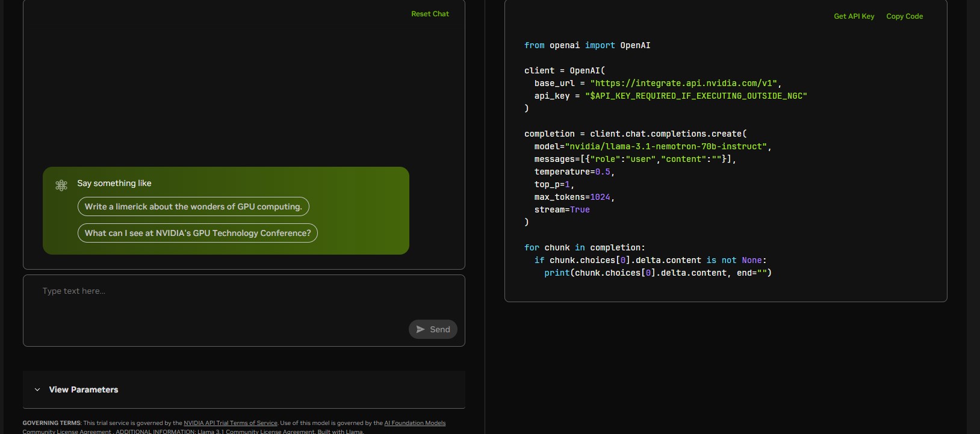This screenshot has height=434, width=980.
Task: Open the AI Foundation Models license link
Action: click(x=415, y=423)
